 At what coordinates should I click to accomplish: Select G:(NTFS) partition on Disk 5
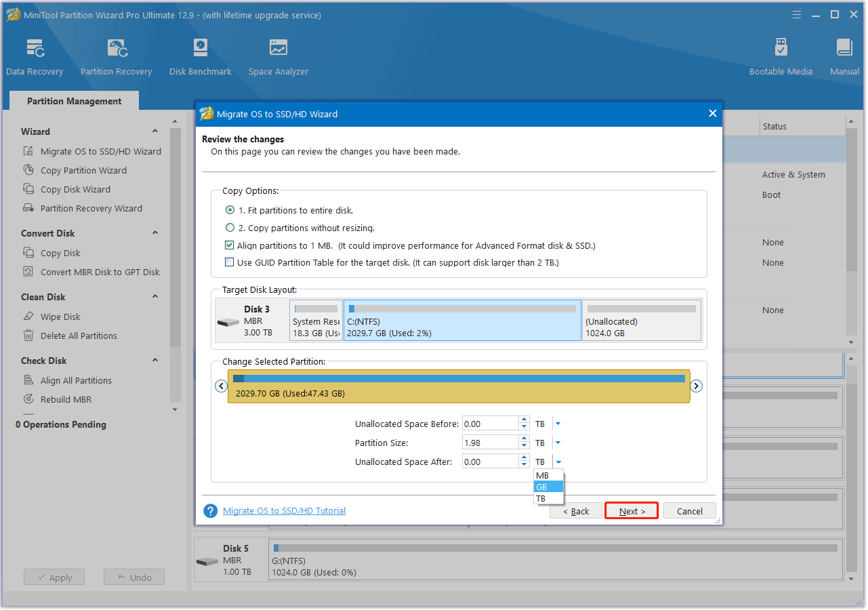pyautogui.click(x=555, y=559)
